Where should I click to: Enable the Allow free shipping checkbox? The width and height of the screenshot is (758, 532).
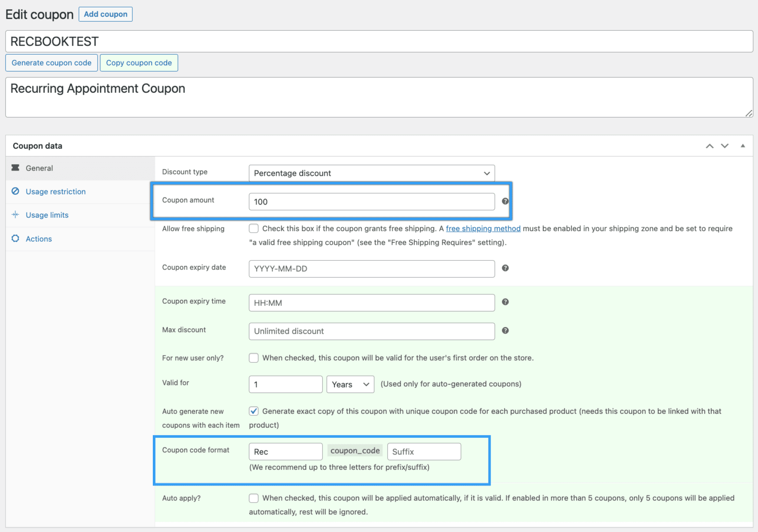point(254,229)
